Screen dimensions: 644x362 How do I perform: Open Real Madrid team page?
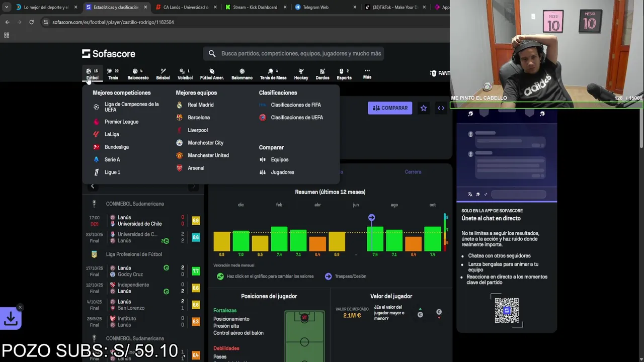pos(195,105)
